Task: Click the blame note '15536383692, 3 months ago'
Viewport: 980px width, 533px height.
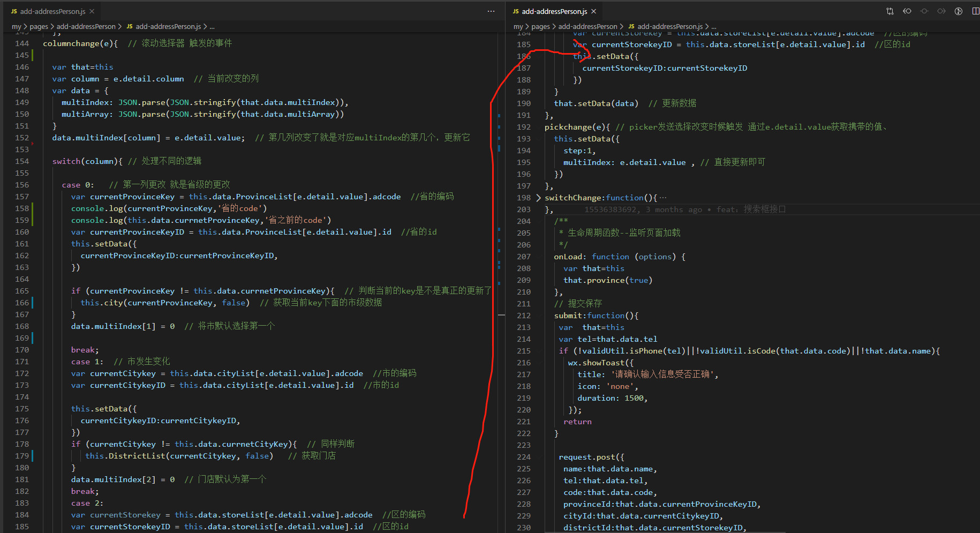Action: point(643,209)
